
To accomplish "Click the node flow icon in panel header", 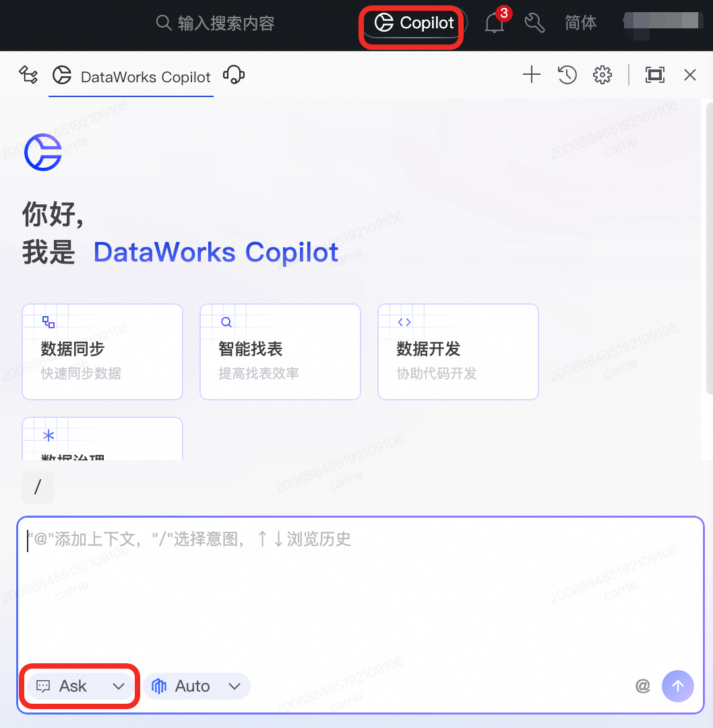I will (28, 75).
